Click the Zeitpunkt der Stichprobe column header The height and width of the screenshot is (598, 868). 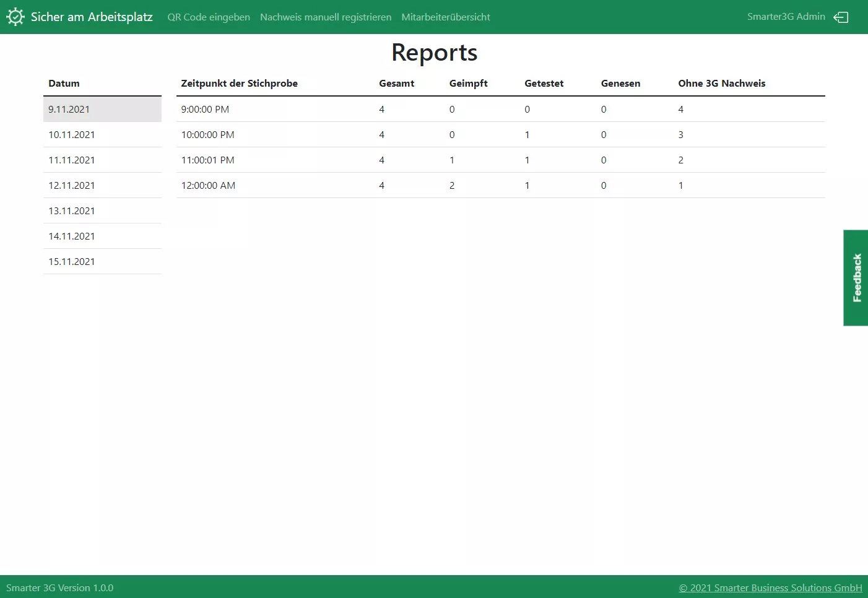point(240,83)
